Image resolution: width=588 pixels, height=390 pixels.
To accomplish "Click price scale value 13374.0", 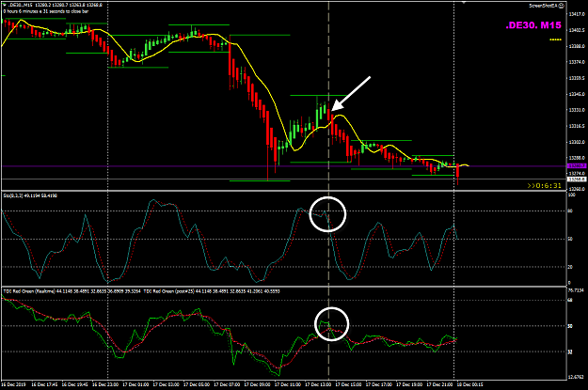I will click(577, 62).
